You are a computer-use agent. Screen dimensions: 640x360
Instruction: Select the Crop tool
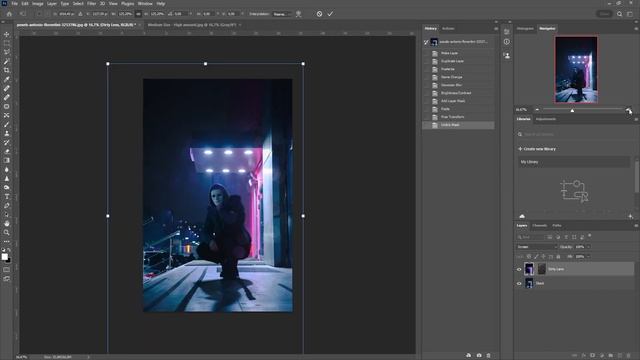[x=7, y=70]
